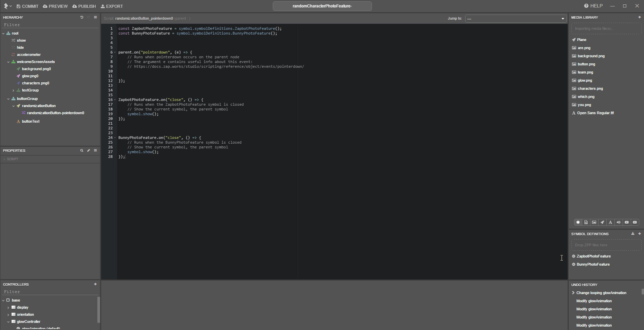Image resolution: width=644 pixels, height=330 pixels.
Task: Select the show script node
Action: click(x=21, y=40)
